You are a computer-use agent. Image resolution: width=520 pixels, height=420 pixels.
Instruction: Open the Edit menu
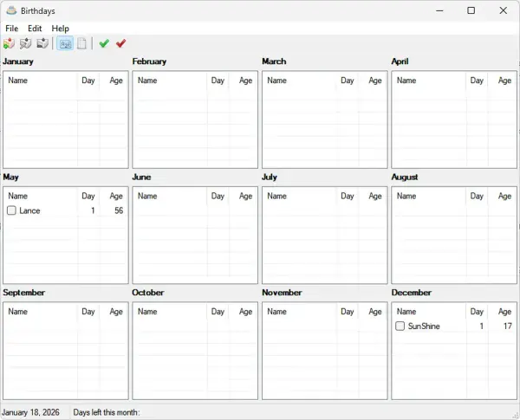(35, 29)
